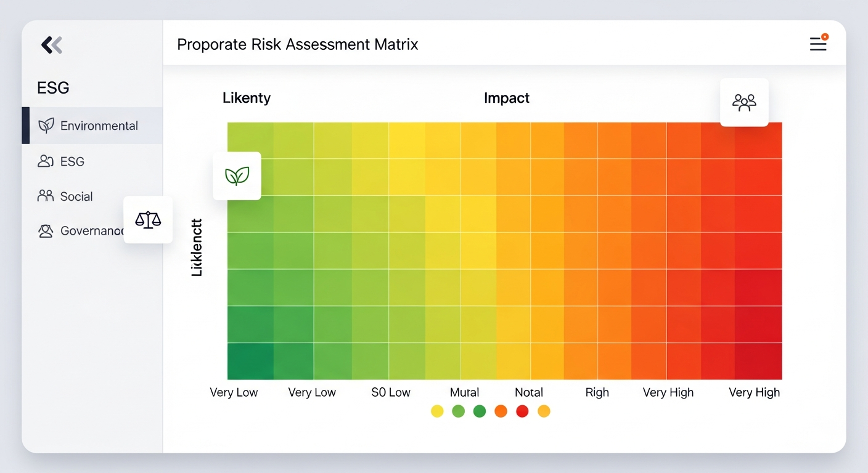Click the ESG person icon in sidebar
The image size is (868, 473).
point(44,161)
